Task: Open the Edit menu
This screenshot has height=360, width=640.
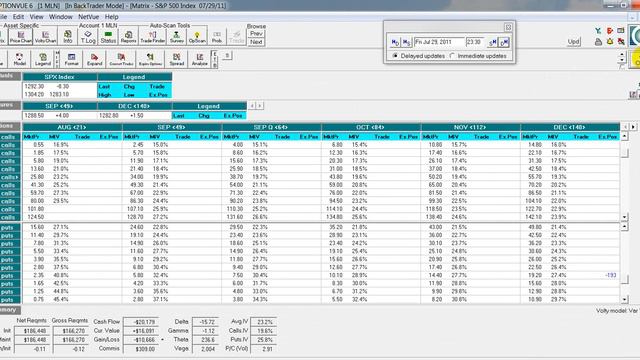Action: tap(18, 17)
